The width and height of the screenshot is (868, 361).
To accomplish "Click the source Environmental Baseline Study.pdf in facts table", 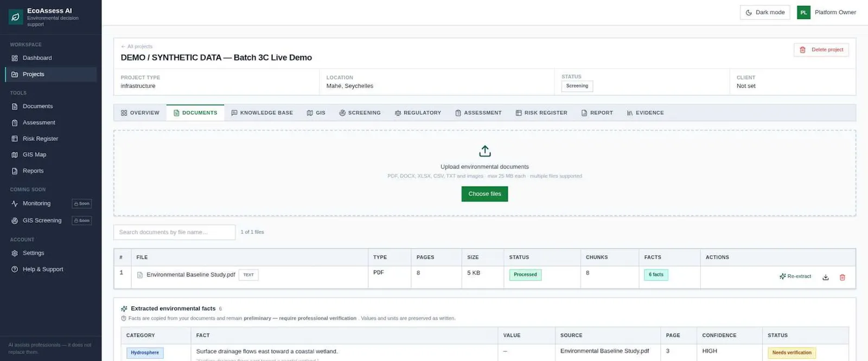I will pos(604,351).
